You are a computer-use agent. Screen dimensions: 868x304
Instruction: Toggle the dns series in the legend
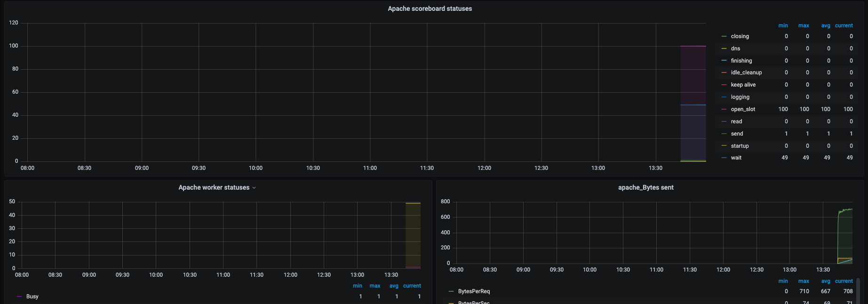click(x=735, y=48)
